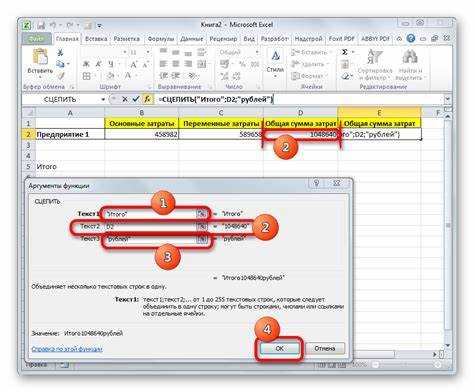Select the Предприятие 1 cell

[70, 134]
